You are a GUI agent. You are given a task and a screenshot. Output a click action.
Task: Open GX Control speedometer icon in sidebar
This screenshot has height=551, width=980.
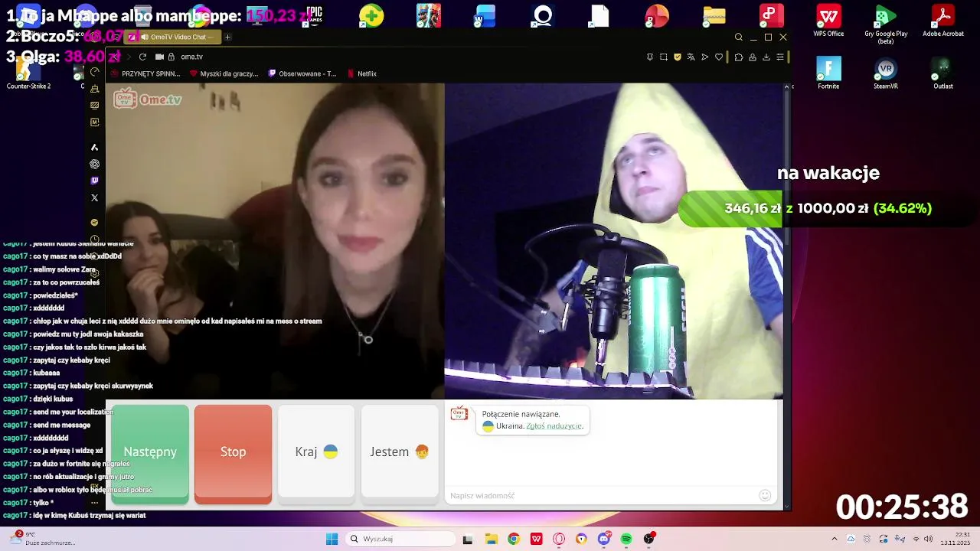pyautogui.click(x=95, y=72)
